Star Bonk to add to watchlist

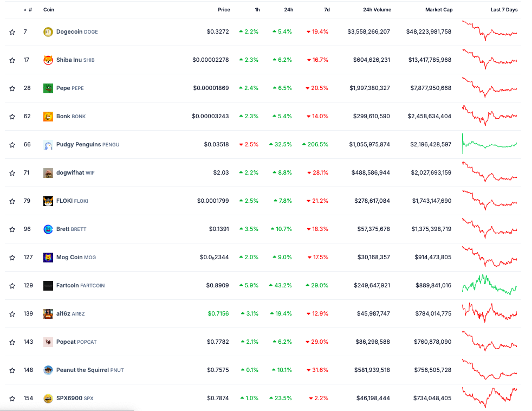pyautogui.click(x=12, y=117)
